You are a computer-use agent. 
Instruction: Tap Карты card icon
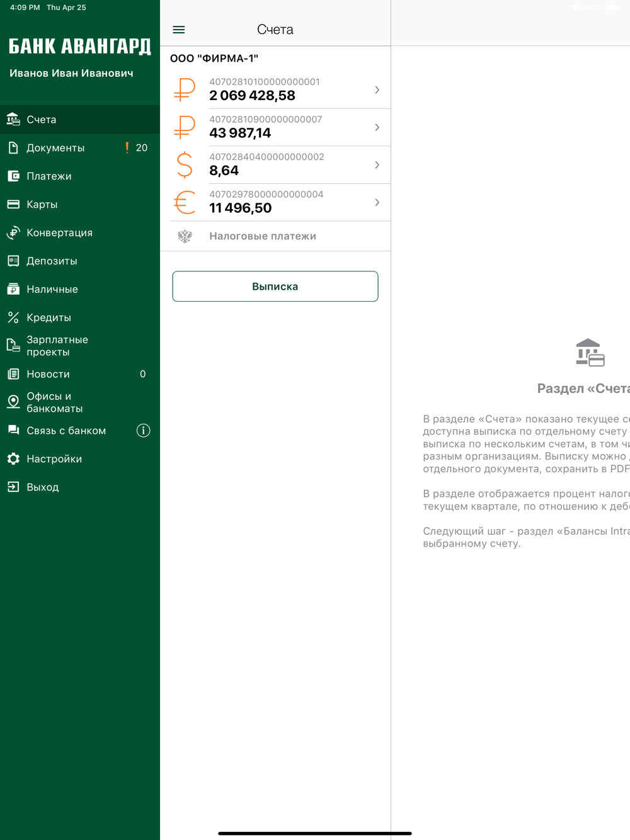[13, 204]
